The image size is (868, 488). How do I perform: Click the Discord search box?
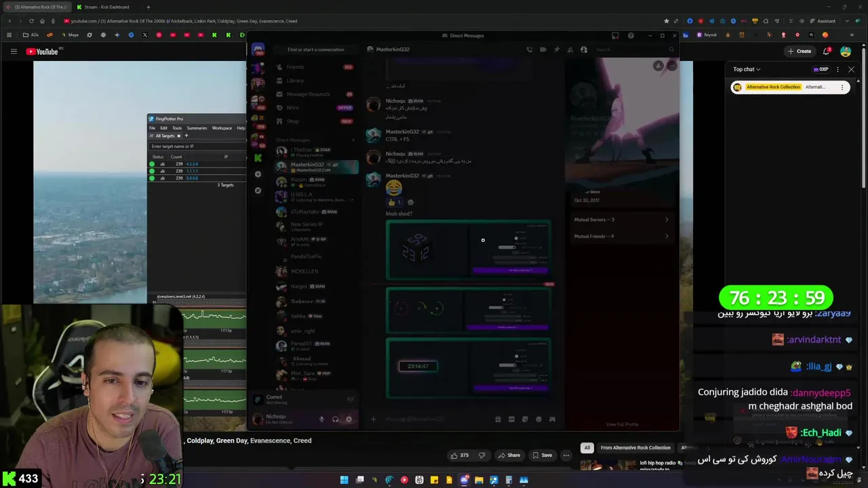click(x=635, y=49)
